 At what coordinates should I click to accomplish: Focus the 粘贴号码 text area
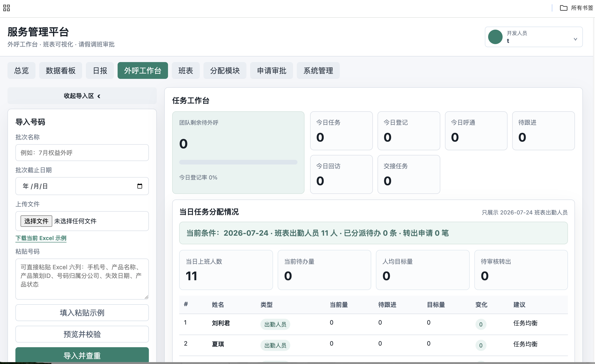[x=82, y=279]
